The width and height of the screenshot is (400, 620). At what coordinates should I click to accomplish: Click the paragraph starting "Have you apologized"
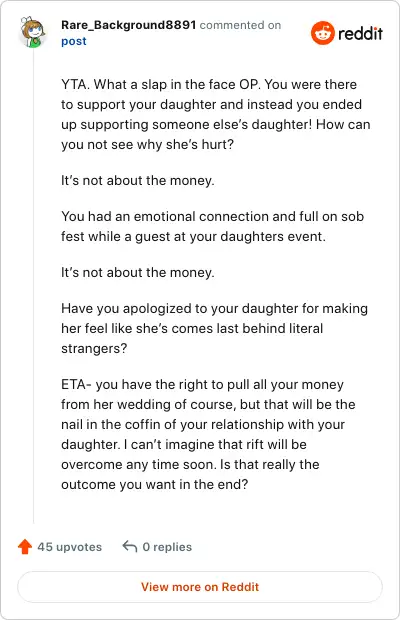tap(215, 328)
